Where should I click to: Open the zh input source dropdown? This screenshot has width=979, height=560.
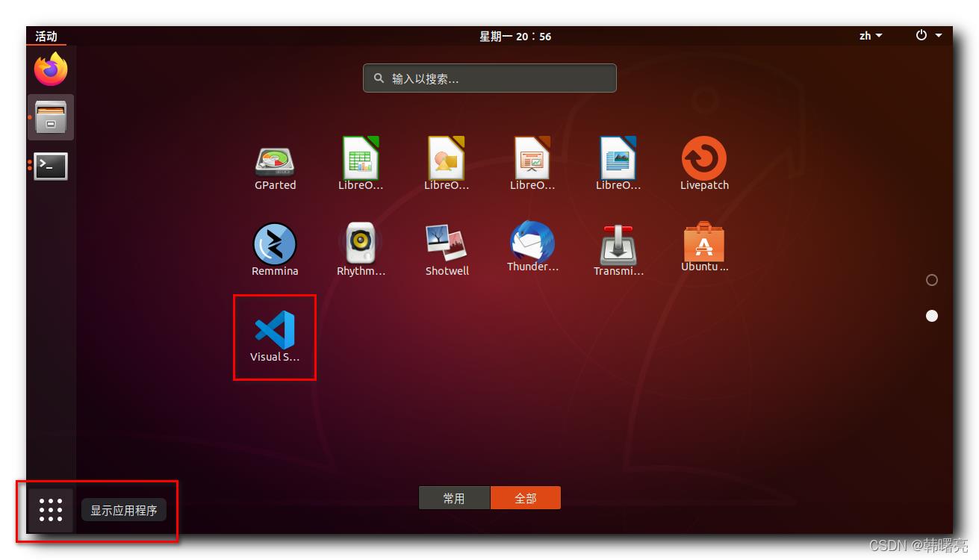pyautogui.click(x=871, y=36)
